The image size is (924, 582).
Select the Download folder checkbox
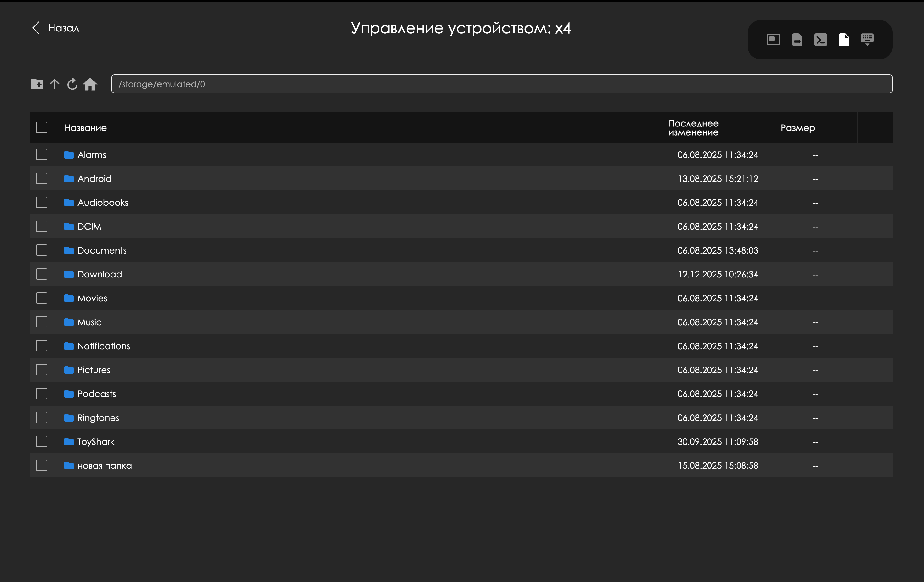point(42,274)
